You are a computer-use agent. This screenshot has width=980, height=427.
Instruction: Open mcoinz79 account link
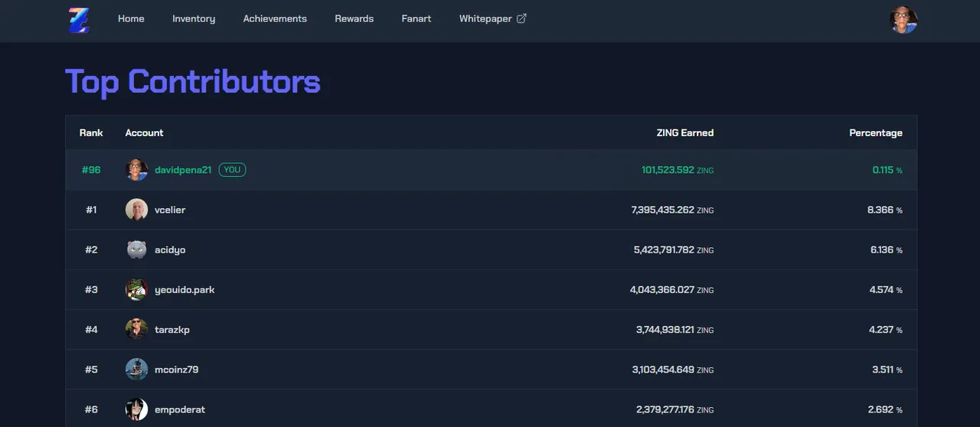click(176, 370)
